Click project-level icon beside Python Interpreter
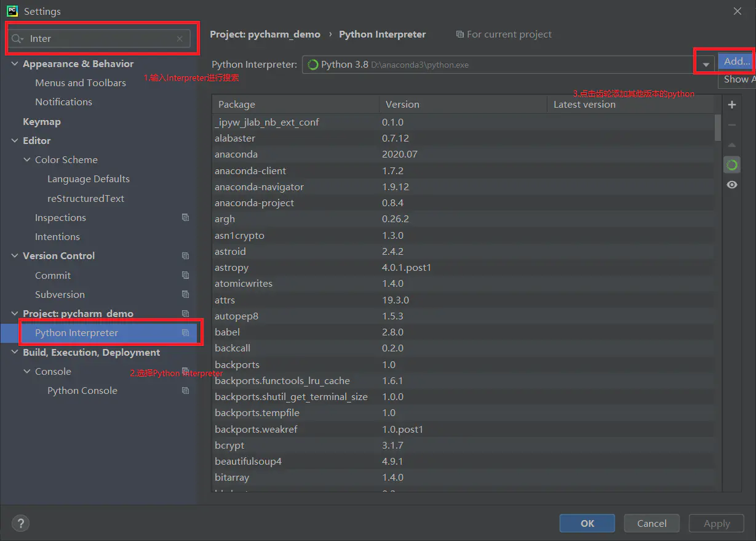756x541 pixels. [x=185, y=332]
